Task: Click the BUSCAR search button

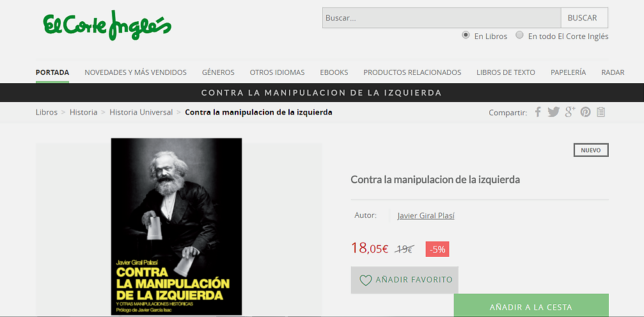Action: [584, 18]
